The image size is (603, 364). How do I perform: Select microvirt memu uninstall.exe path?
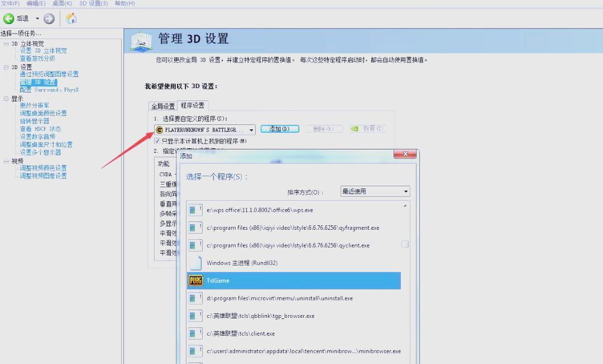pyautogui.click(x=280, y=299)
